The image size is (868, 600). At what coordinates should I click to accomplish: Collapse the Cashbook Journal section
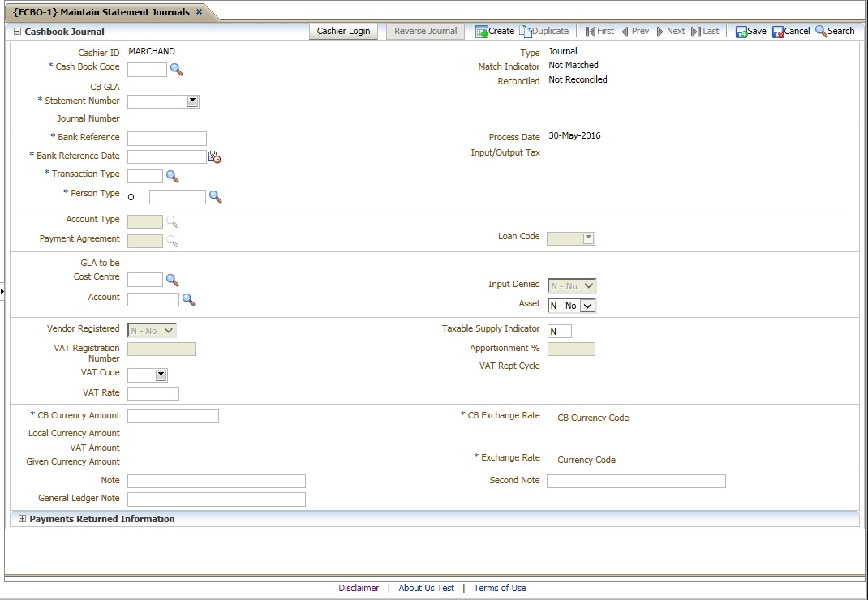17,32
